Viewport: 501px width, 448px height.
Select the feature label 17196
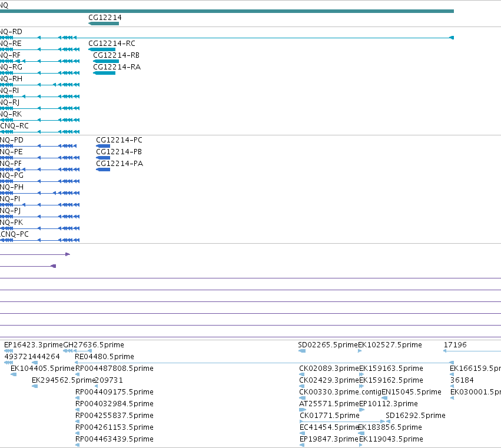[x=455, y=345]
